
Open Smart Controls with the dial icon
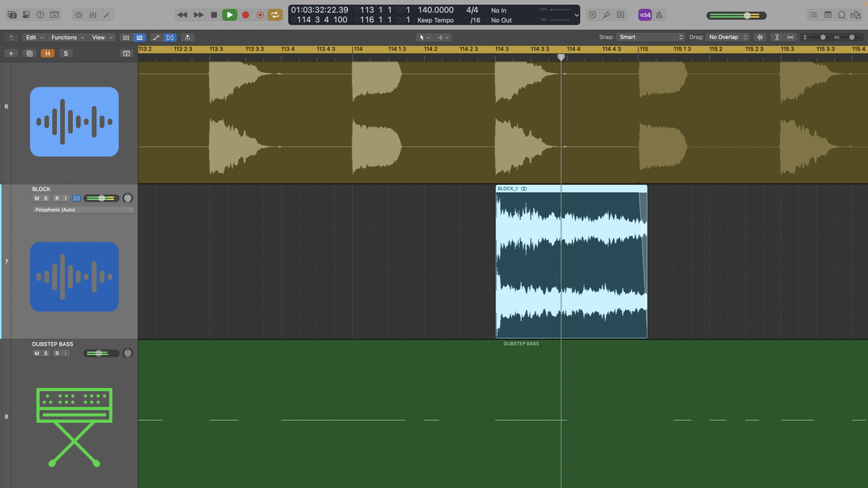coord(78,14)
